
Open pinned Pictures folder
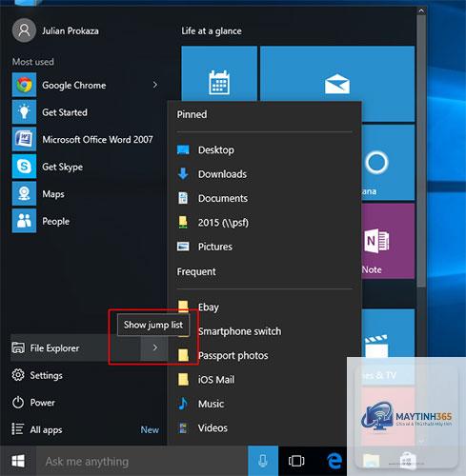coord(264,247)
